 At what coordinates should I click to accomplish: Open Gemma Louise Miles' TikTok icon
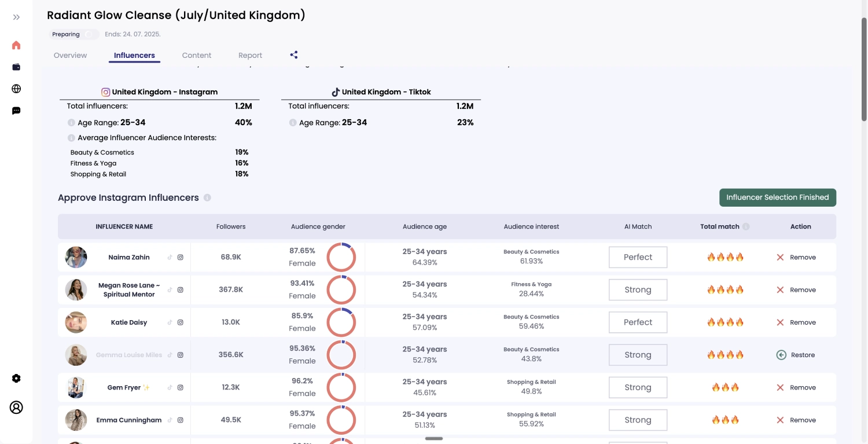pyautogui.click(x=170, y=355)
